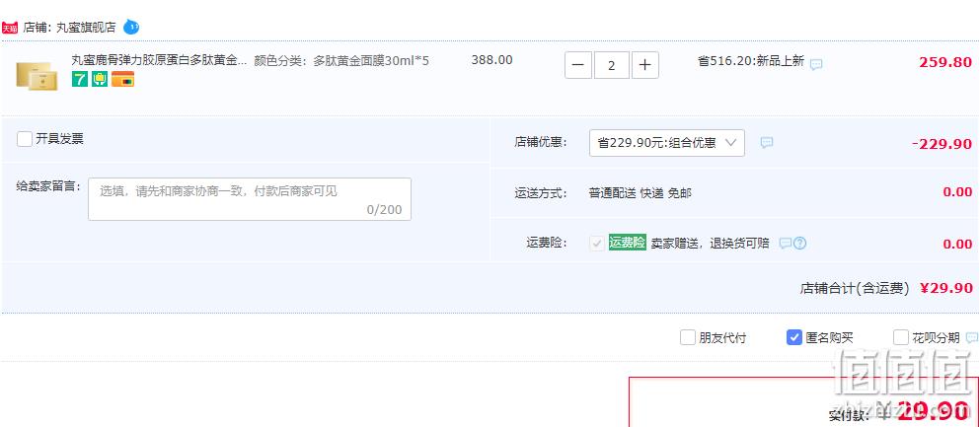The width and height of the screenshot is (980, 427).
Task: Open the product title 丸蜜鹿骨弹力胶原蛋白
Action: click(x=159, y=60)
